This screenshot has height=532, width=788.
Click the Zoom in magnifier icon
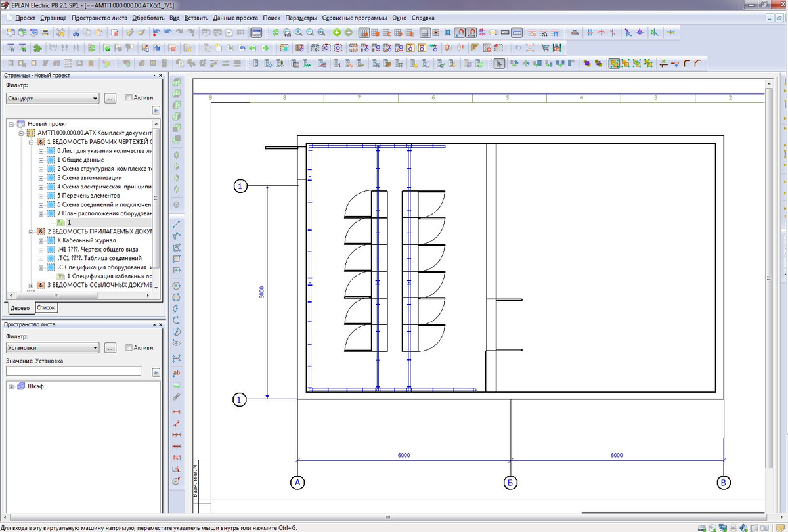tap(298, 32)
